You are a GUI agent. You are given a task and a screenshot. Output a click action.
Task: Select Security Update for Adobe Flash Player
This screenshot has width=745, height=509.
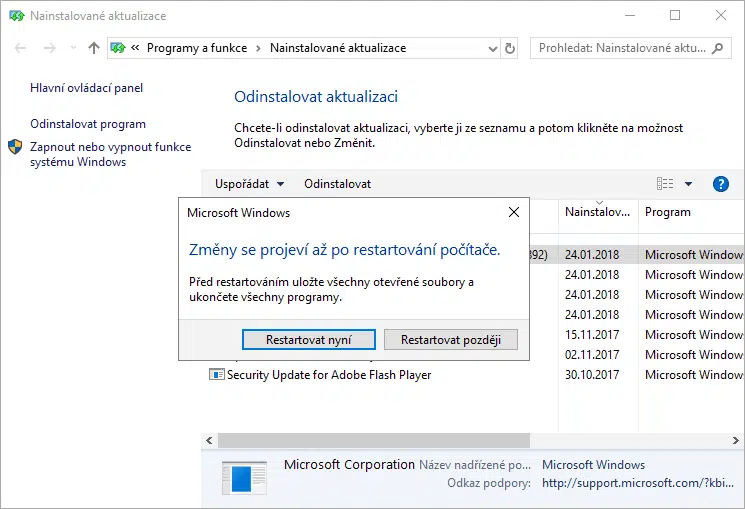pyautogui.click(x=329, y=375)
